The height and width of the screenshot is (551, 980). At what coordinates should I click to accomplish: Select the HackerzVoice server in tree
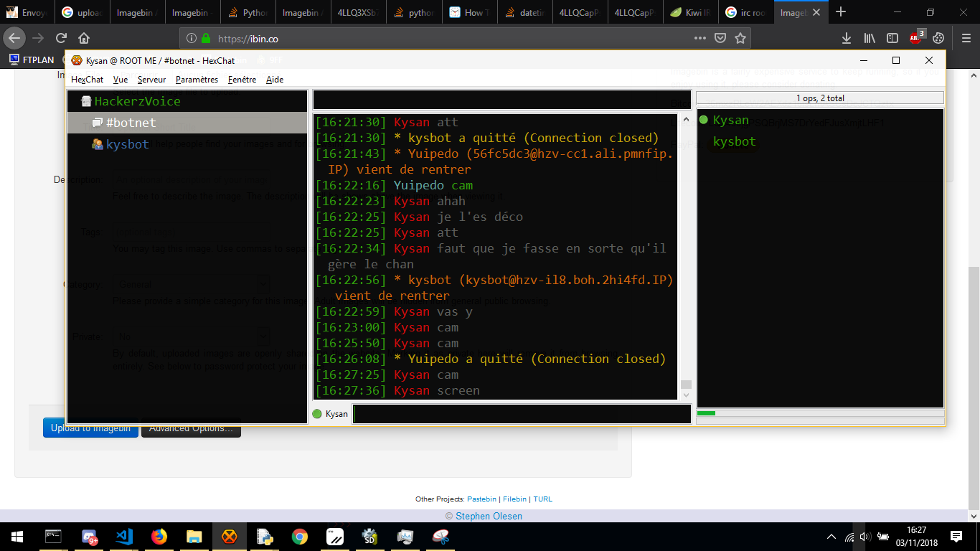(137, 101)
